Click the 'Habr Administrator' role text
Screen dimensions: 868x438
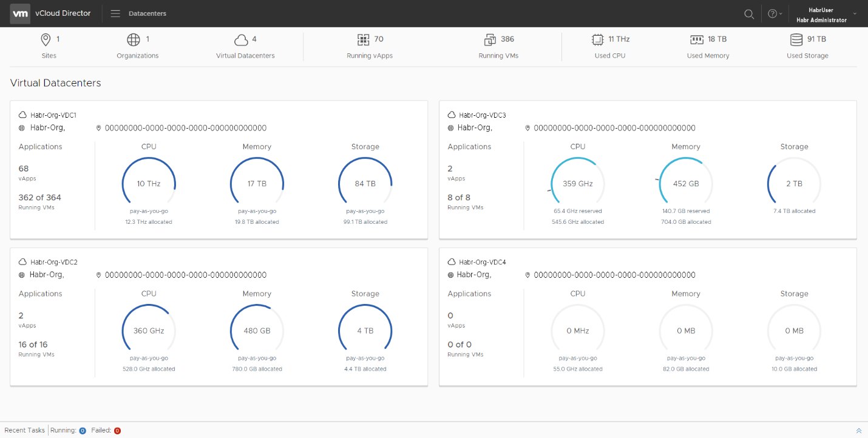pos(821,20)
